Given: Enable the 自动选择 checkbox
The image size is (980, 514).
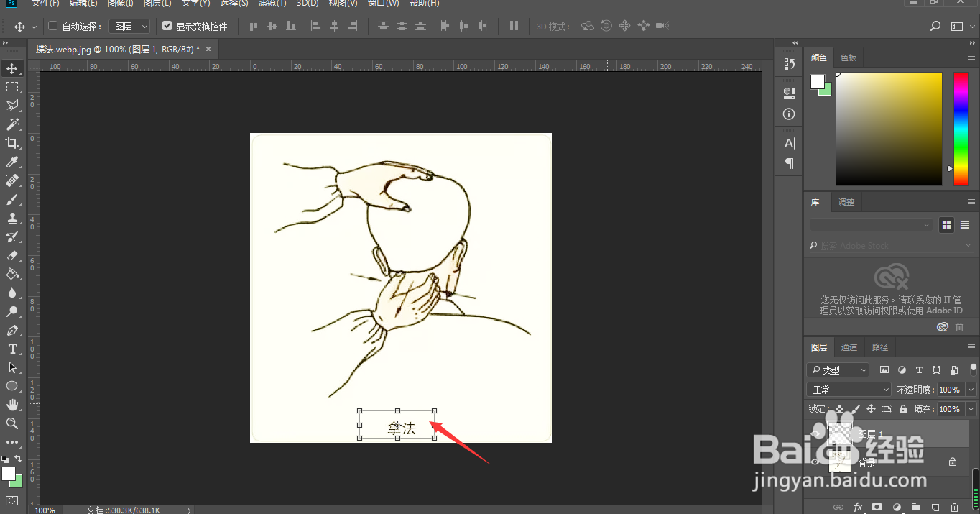Looking at the screenshot, I should click(52, 27).
